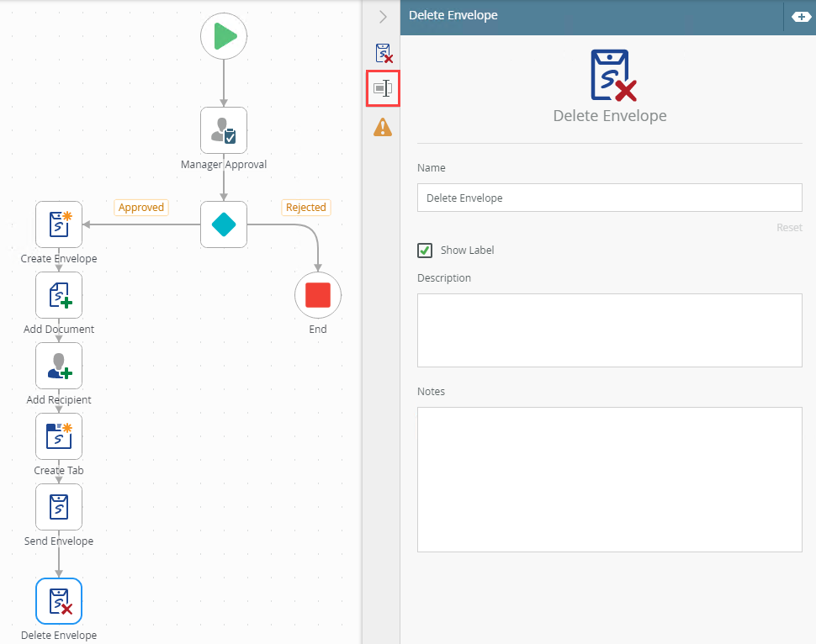Open the Delete Envelope tab in sidebar
The height and width of the screenshot is (644, 816).
[383, 53]
